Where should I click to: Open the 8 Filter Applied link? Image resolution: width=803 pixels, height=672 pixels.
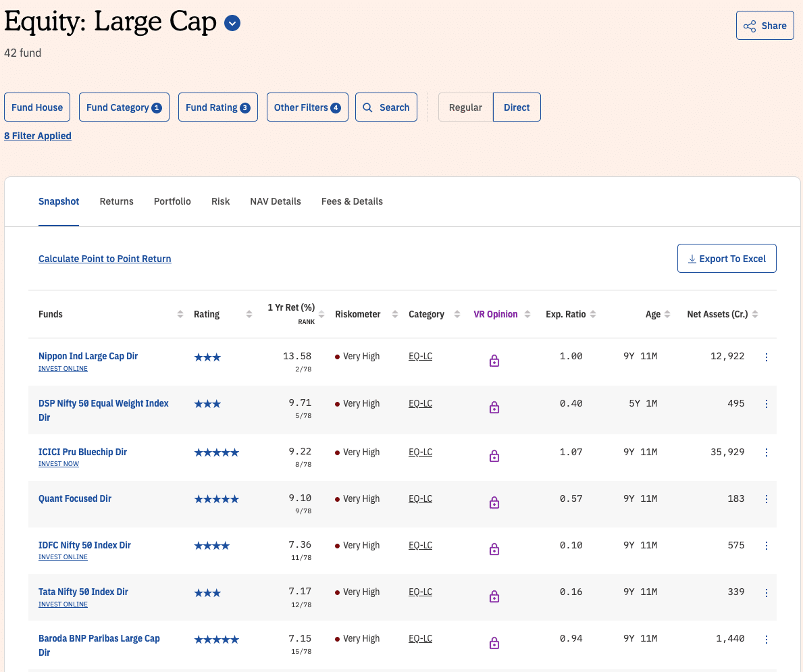(x=37, y=136)
